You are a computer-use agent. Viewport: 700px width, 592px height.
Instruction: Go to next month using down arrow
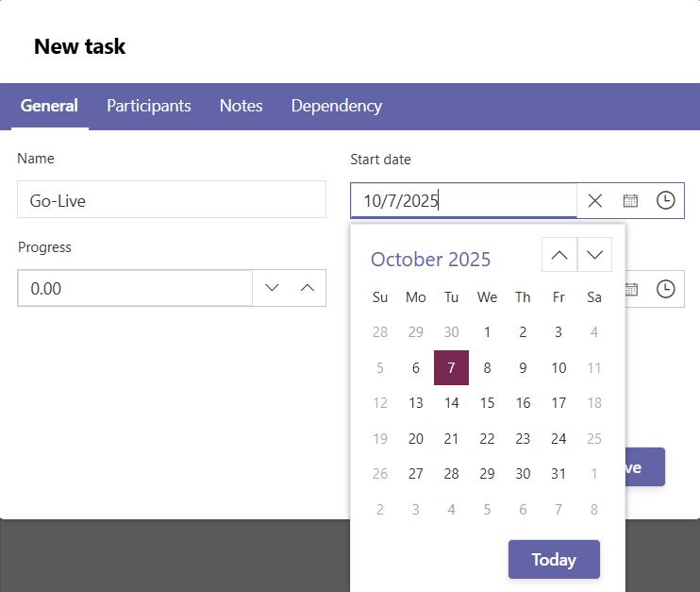coord(594,255)
